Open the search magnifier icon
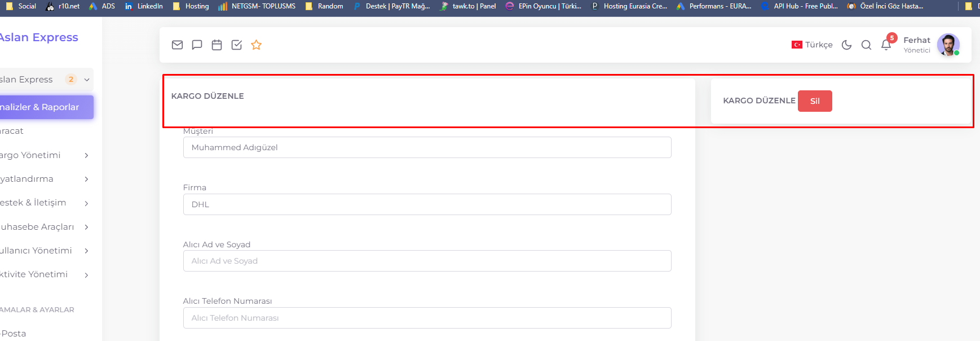Screen dimensions: 980x341 866,45
